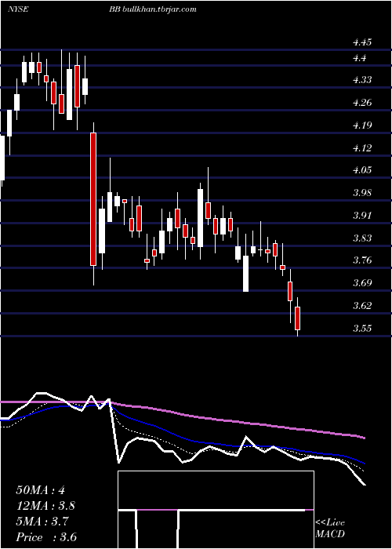Viewport: 392px width, 549px height.
Task: Click the blue 12MA line at its right end
Action: point(364,463)
